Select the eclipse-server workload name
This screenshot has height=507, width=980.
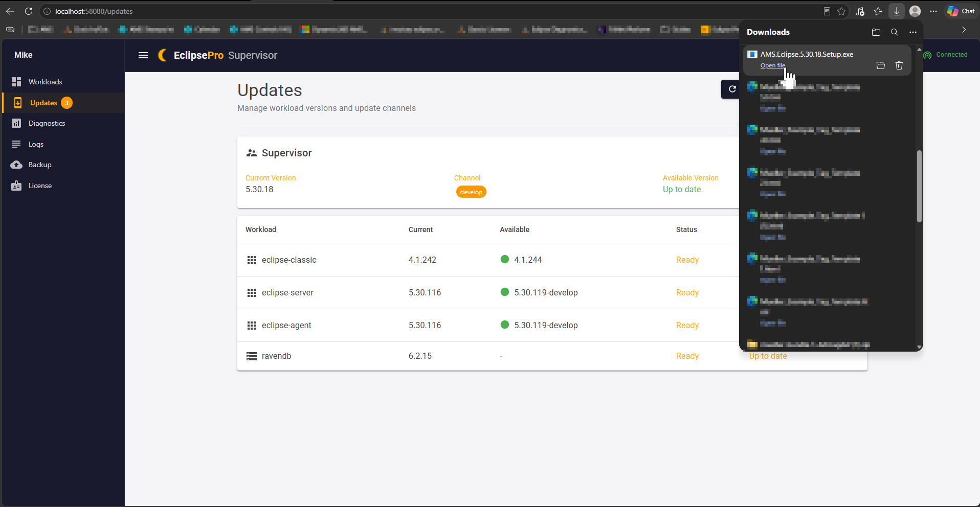[x=287, y=292]
